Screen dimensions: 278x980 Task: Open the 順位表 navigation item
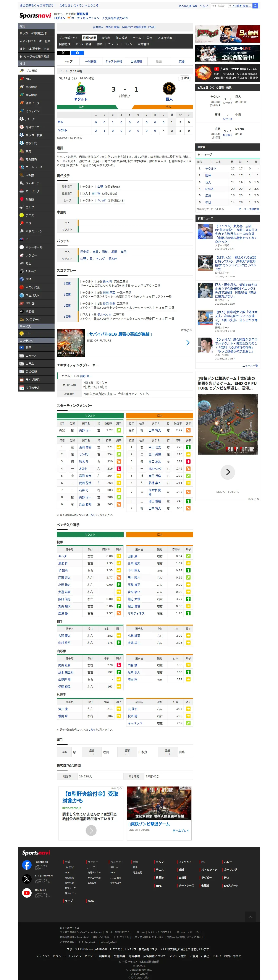point(106,38)
